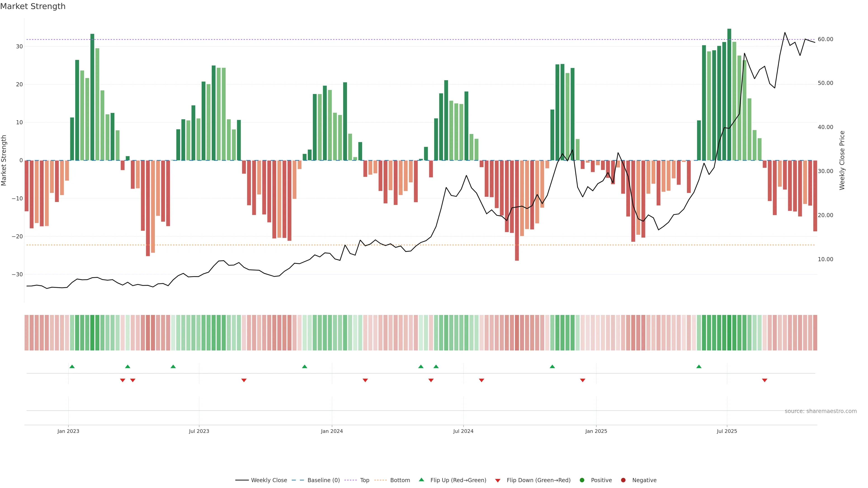Click the green flip-up triangle before Jan 2024
This screenshot has width=868, height=488.
[305, 366]
